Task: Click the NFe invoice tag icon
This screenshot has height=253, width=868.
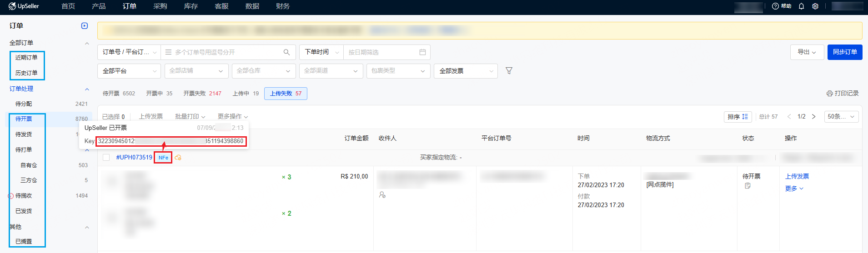Action: tap(163, 158)
